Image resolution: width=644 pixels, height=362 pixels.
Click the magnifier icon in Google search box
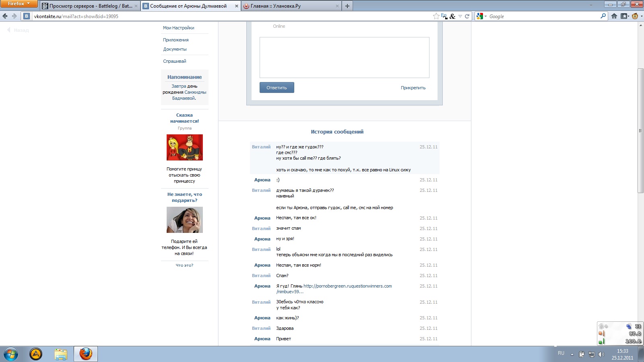click(603, 16)
